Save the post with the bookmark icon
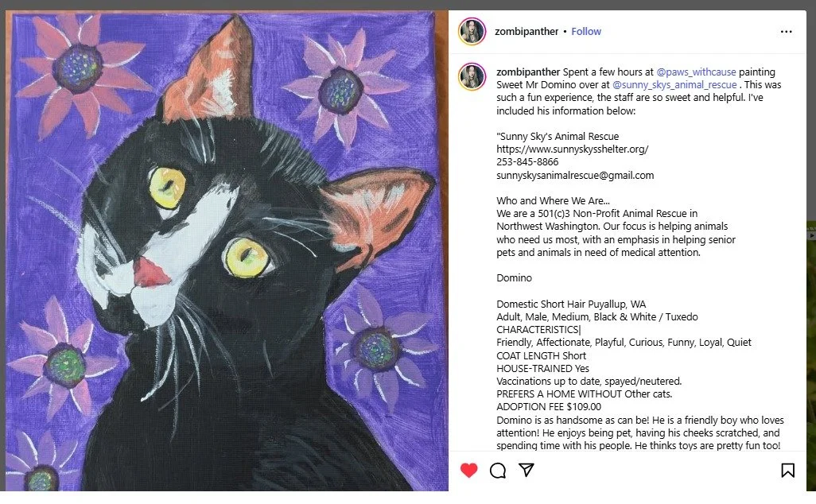This screenshot has height=504, width=816. point(788,470)
